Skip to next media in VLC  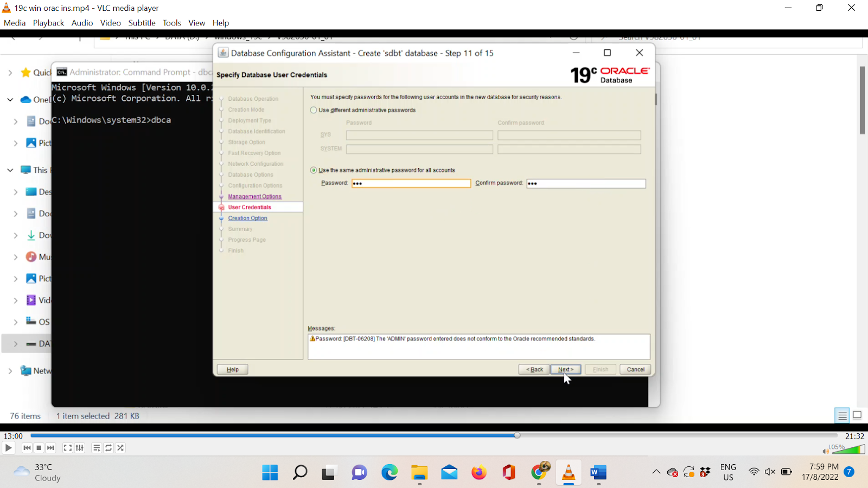point(50,448)
